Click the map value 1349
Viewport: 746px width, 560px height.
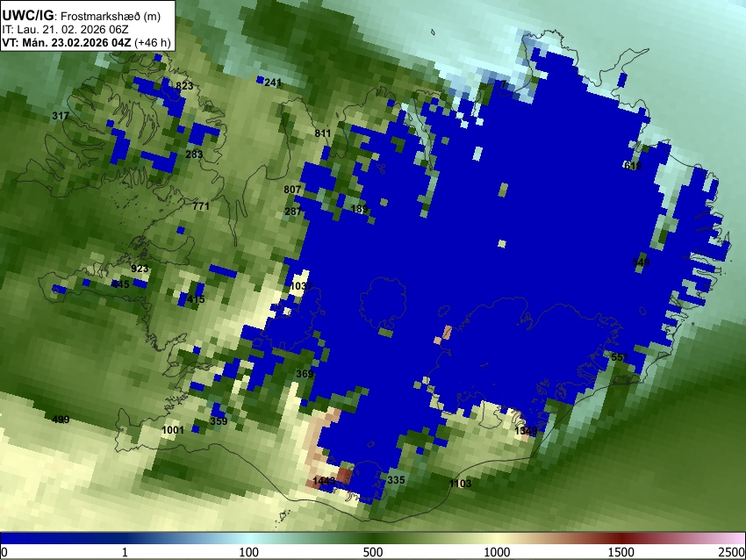(x=526, y=431)
